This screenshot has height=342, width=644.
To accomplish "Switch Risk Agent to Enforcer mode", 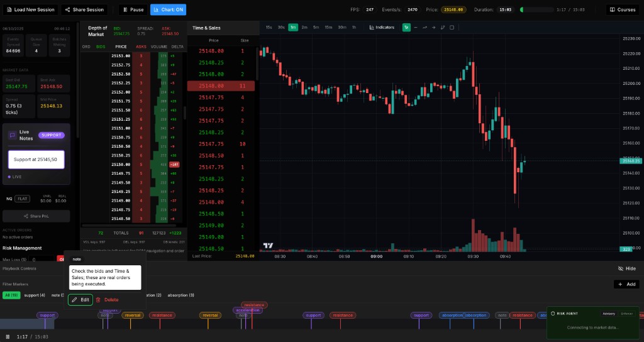I will point(627,314).
